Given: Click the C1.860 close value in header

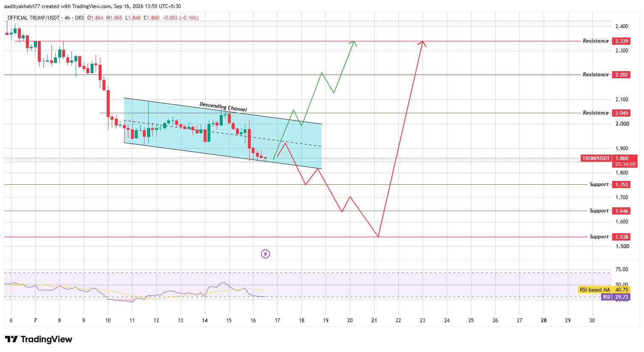Looking at the screenshot, I should point(151,18).
